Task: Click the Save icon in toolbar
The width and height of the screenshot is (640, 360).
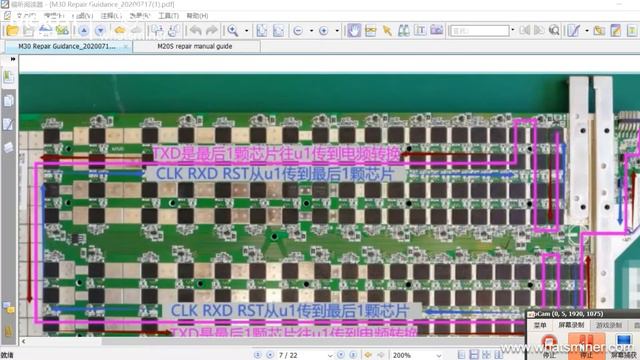Action: coord(29,31)
